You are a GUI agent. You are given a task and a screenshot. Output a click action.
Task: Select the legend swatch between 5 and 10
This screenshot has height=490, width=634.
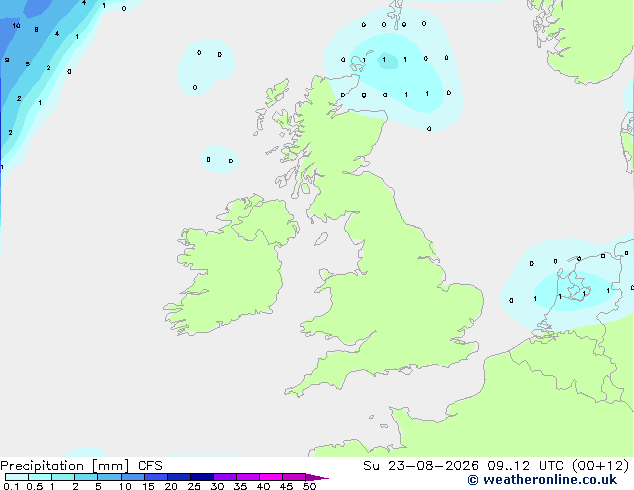click(109, 477)
